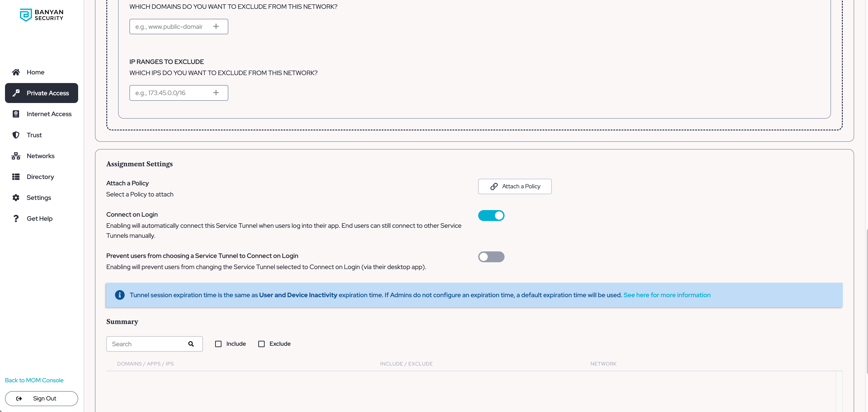
Task: Click the info icon in blue banner
Action: tap(120, 295)
